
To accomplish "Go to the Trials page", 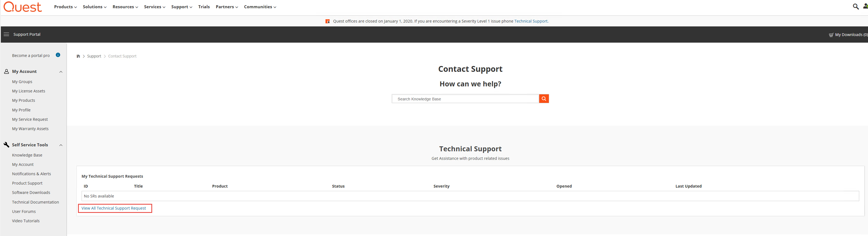I will (204, 7).
